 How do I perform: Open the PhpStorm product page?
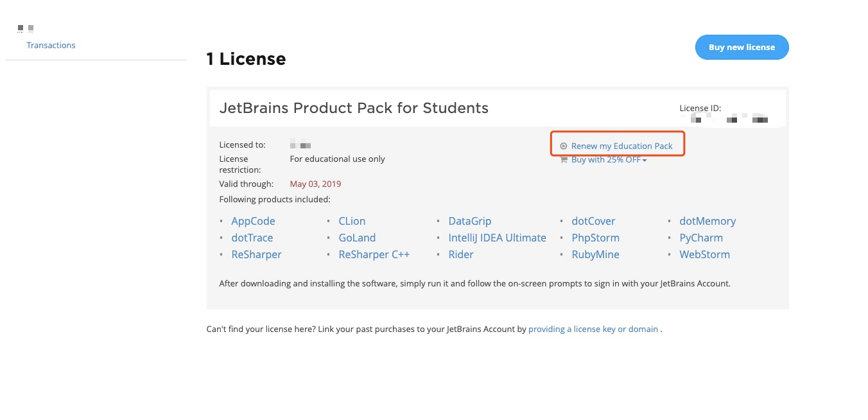click(595, 238)
